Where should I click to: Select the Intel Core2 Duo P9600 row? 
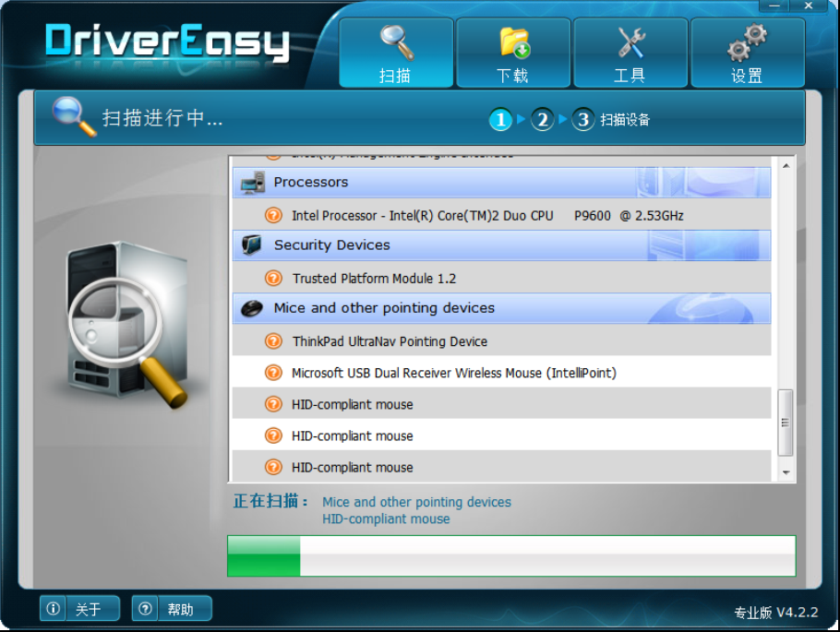click(501, 215)
